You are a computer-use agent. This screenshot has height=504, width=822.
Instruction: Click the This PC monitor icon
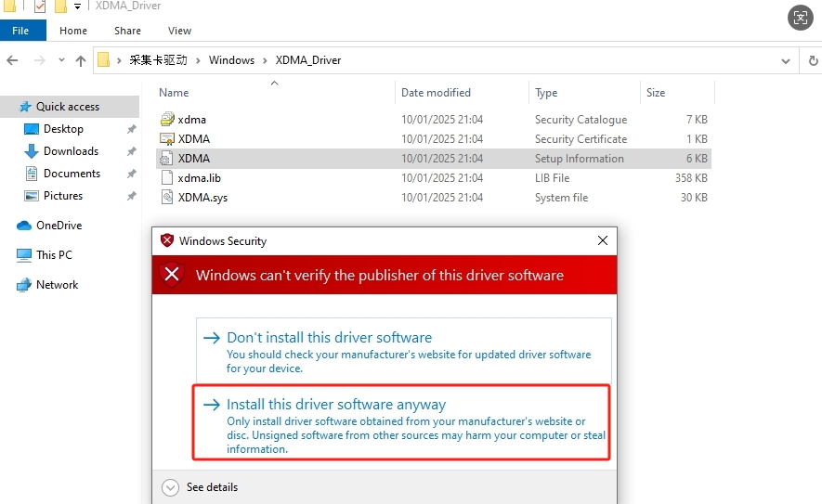[x=24, y=255]
